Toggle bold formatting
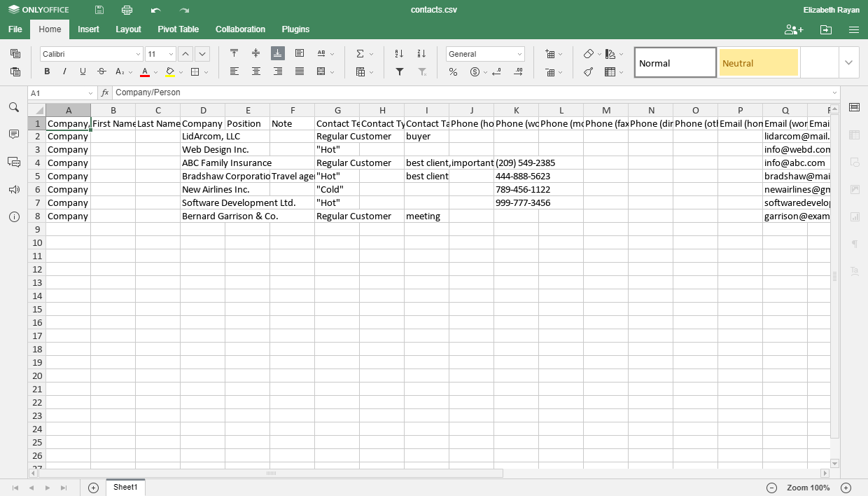 click(45, 72)
